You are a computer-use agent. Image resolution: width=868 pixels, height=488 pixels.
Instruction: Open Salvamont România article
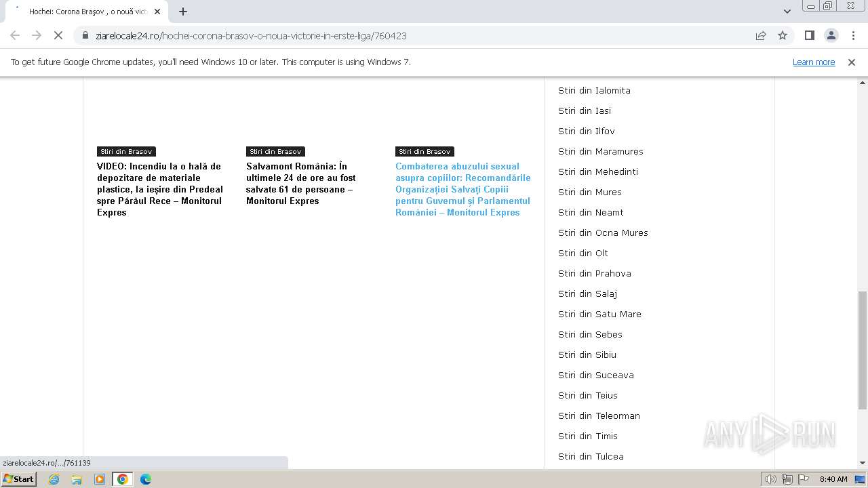click(301, 183)
